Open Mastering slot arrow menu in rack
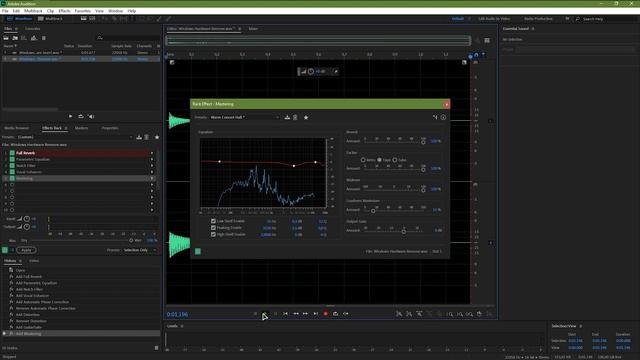640x360 pixels. coord(152,178)
